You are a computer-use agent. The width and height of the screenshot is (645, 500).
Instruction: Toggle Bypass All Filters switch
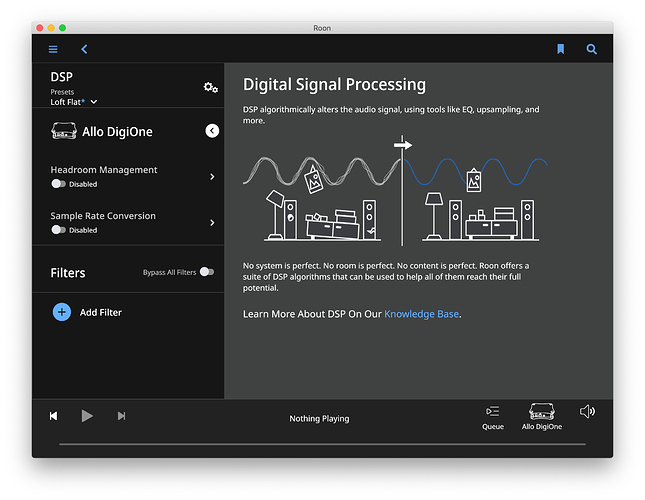tap(207, 272)
